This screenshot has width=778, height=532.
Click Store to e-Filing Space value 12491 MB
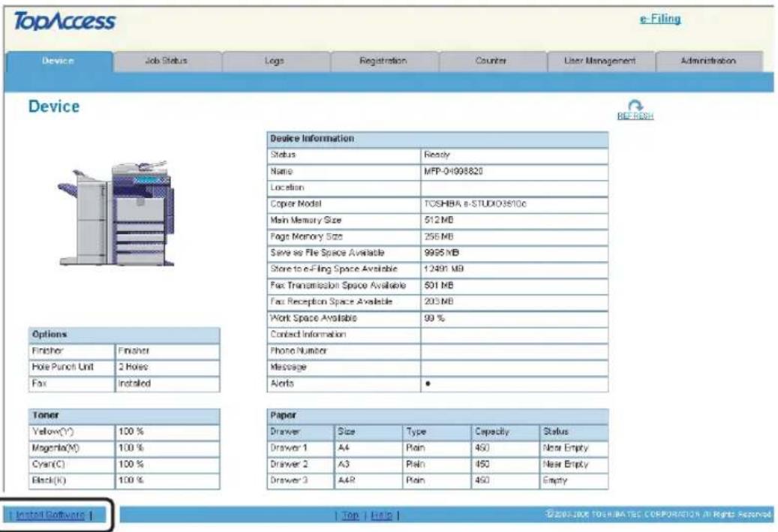pos(443,269)
